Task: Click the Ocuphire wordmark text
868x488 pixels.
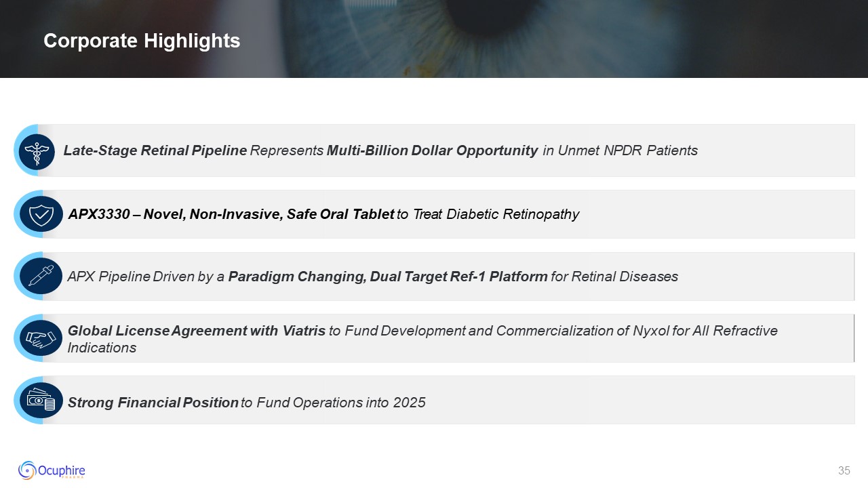Action: click(62, 470)
